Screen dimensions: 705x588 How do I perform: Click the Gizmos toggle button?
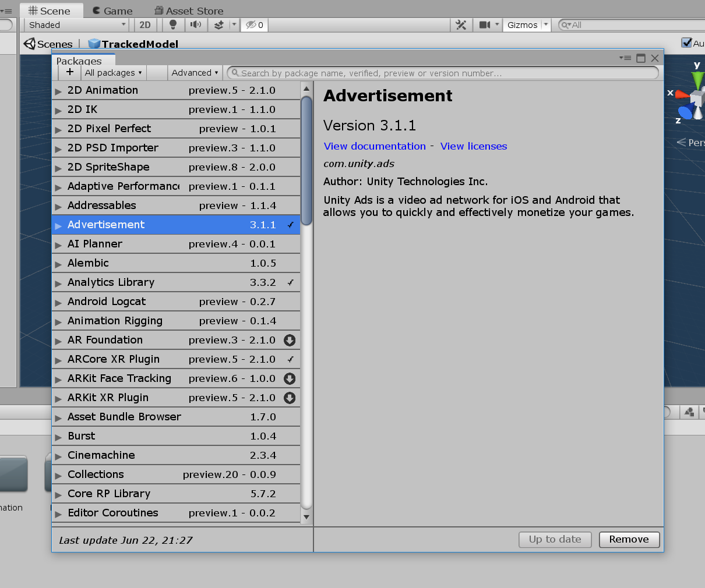523,24
